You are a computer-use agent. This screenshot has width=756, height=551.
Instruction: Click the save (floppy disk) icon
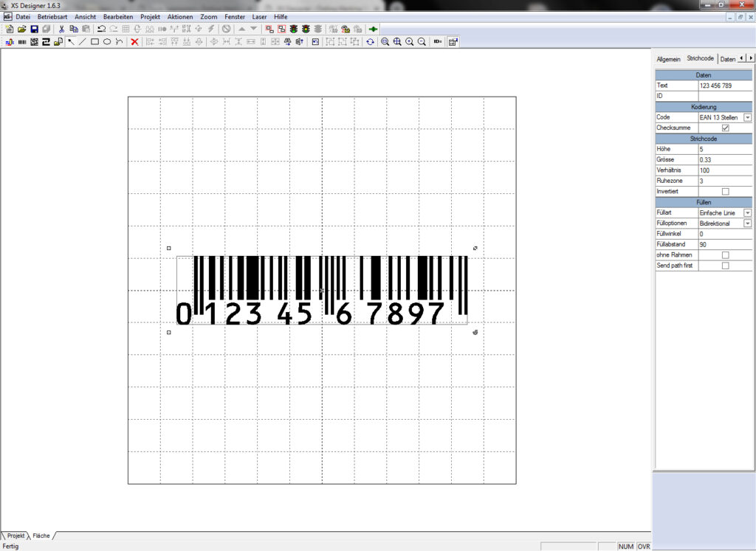pos(34,29)
